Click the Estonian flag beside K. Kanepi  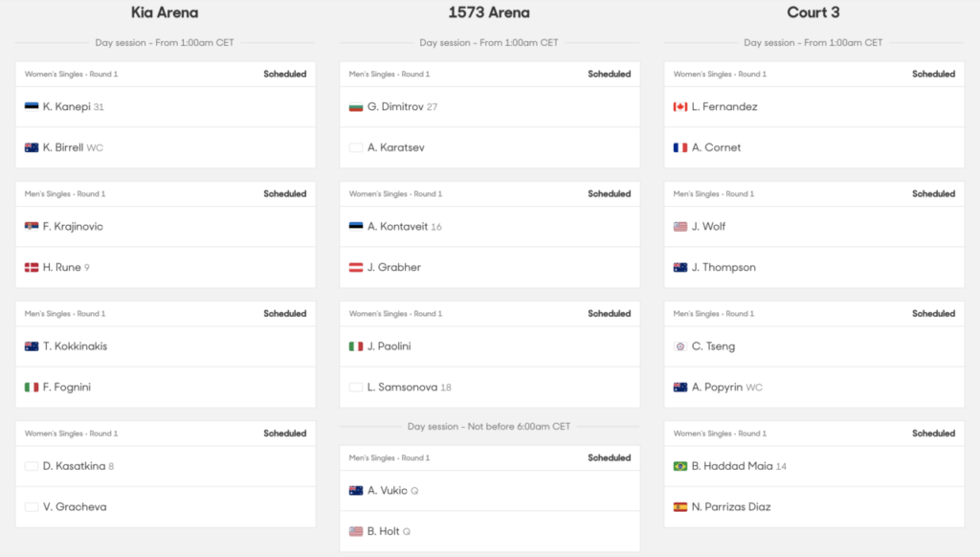point(32,107)
